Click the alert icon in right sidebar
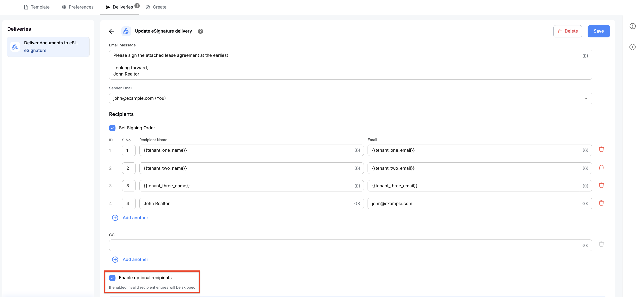 (x=632, y=26)
